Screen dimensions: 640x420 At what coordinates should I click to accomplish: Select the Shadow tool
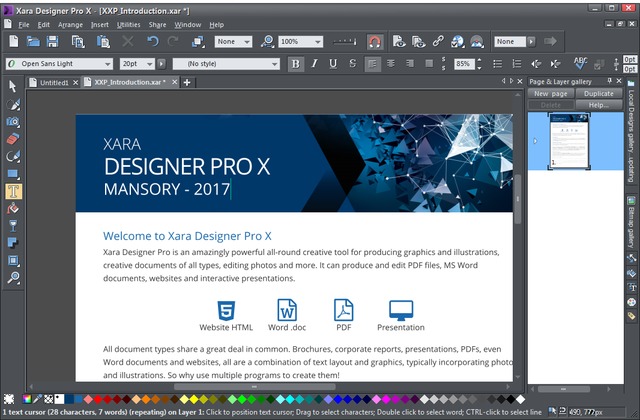tap(13, 243)
